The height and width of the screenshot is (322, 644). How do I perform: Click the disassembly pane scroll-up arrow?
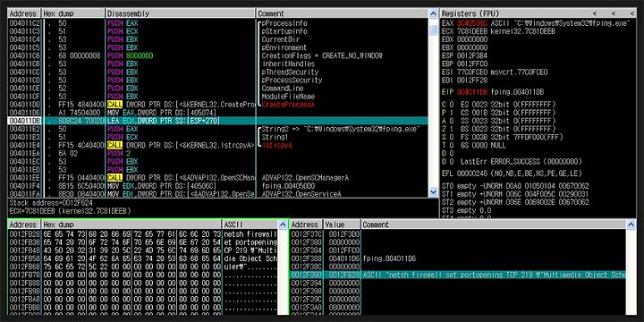(x=433, y=13)
